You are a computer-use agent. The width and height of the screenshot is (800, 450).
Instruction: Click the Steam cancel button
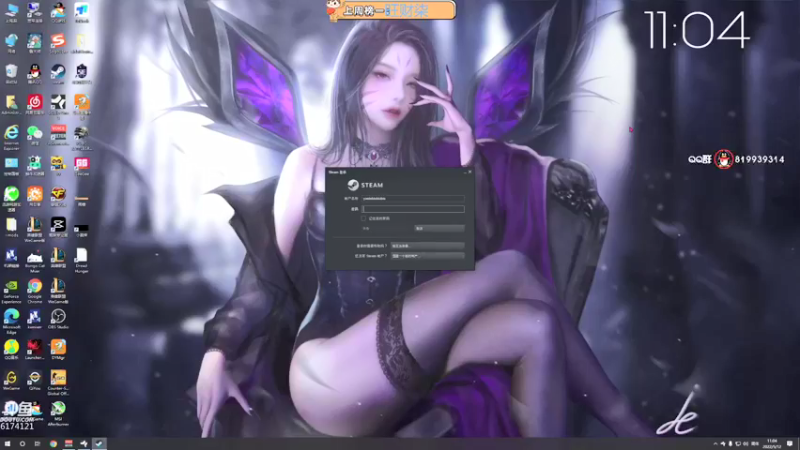(x=439, y=228)
